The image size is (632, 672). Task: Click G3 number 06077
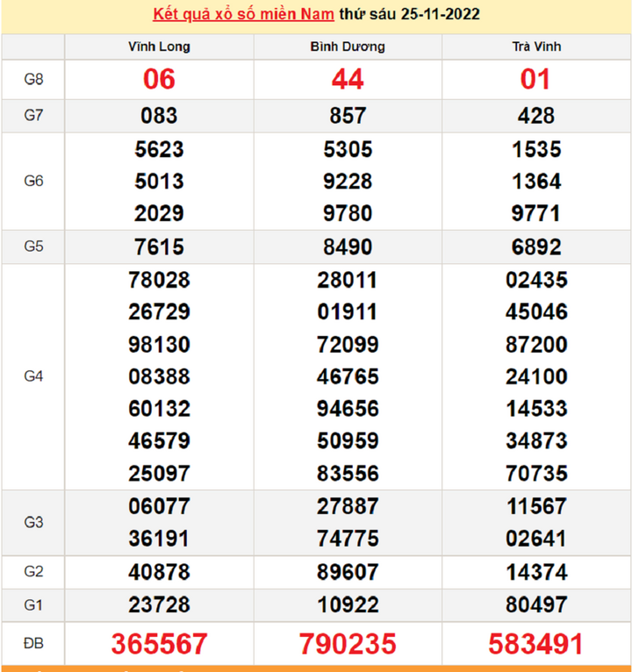tap(159, 506)
